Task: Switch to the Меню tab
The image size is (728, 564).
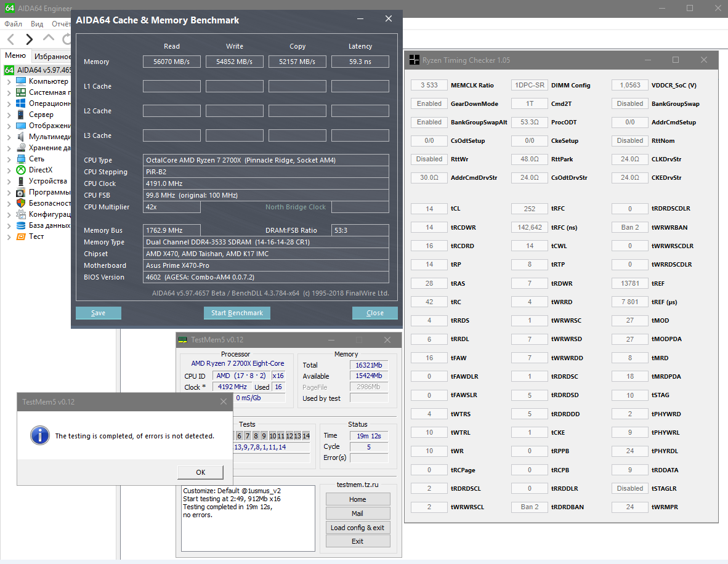Action: [x=15, y=55]
